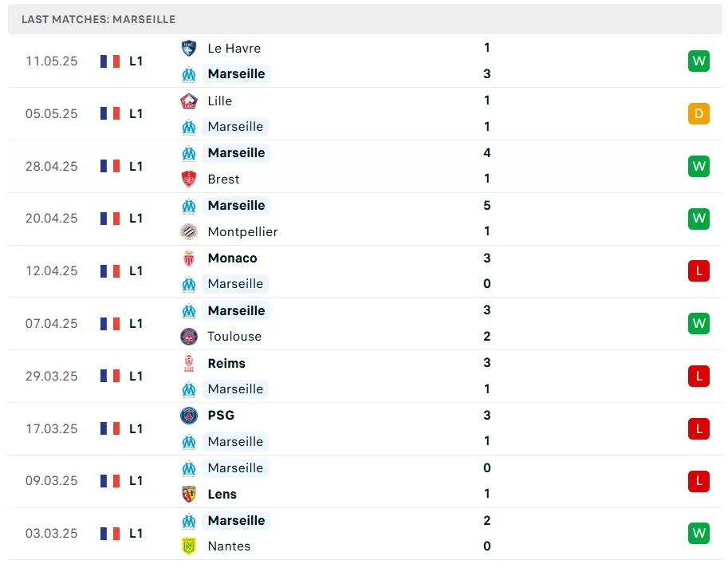This screenshot has width=728, height=568.
Task: Click the red L badge for Reims match
Action: (x=698, y=376)
